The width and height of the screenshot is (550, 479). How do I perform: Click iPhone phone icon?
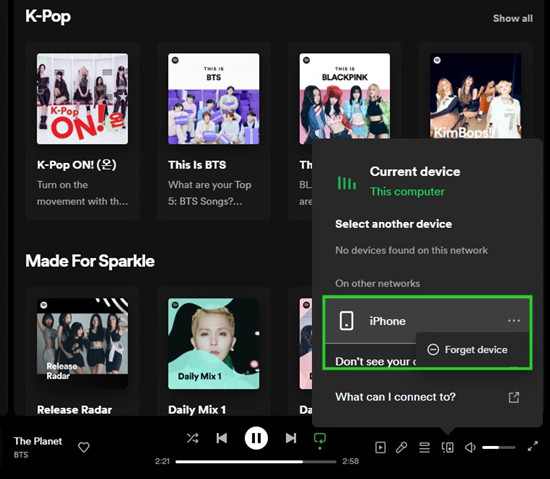[346, 321]
